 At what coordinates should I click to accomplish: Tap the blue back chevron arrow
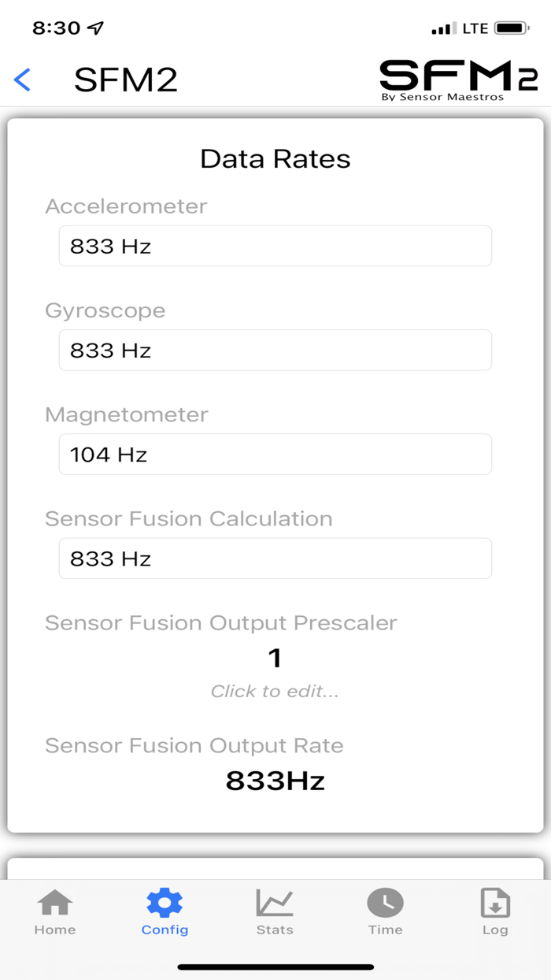pyautogui.click(x=22, y=79)
